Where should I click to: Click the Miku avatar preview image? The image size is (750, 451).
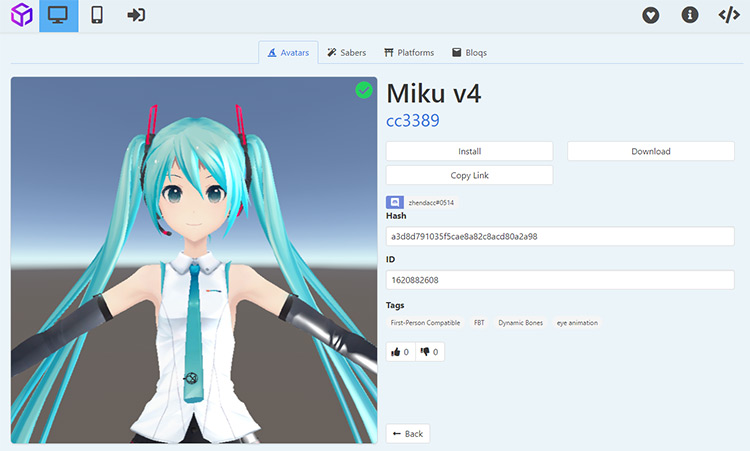tap(194, 260)
